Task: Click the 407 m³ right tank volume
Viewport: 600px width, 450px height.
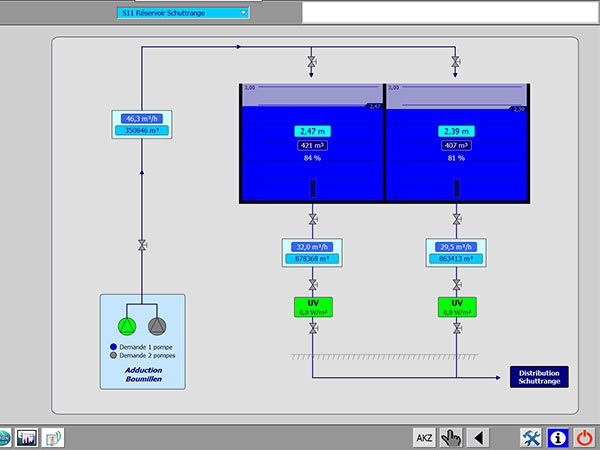Action: [x=456, y=145]
